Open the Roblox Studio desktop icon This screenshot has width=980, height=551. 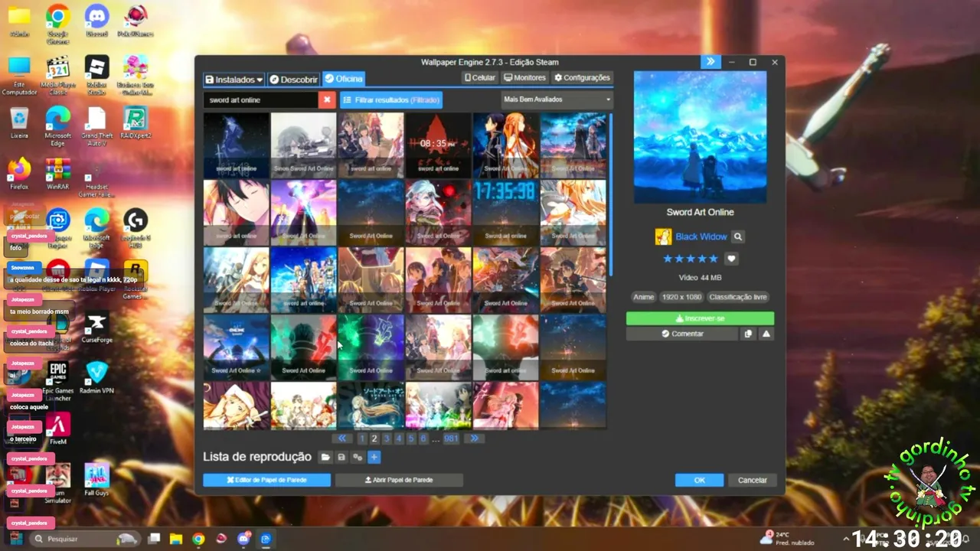coord(96,75)
